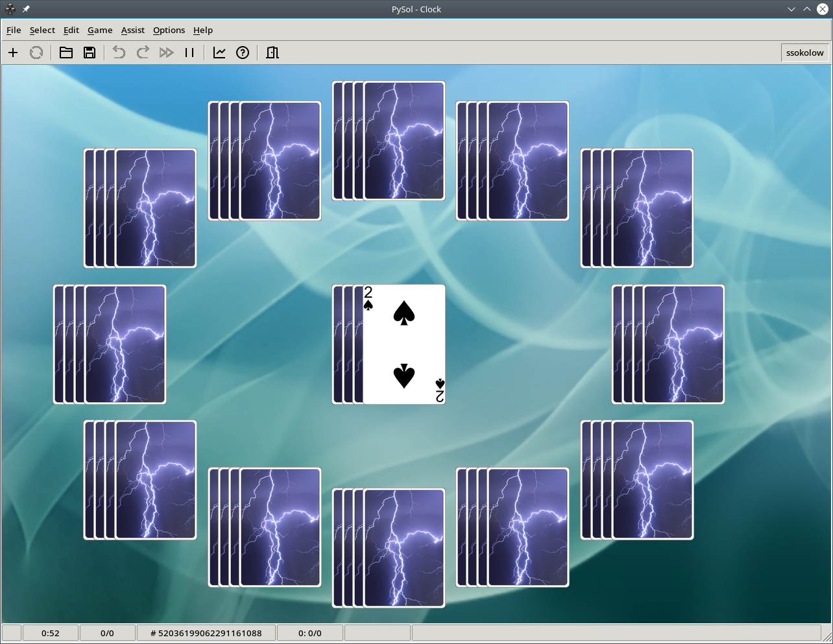The width and height of the screenshot is (833, 644).
Task: Open the game rules help icon
Action: [243, 53]
